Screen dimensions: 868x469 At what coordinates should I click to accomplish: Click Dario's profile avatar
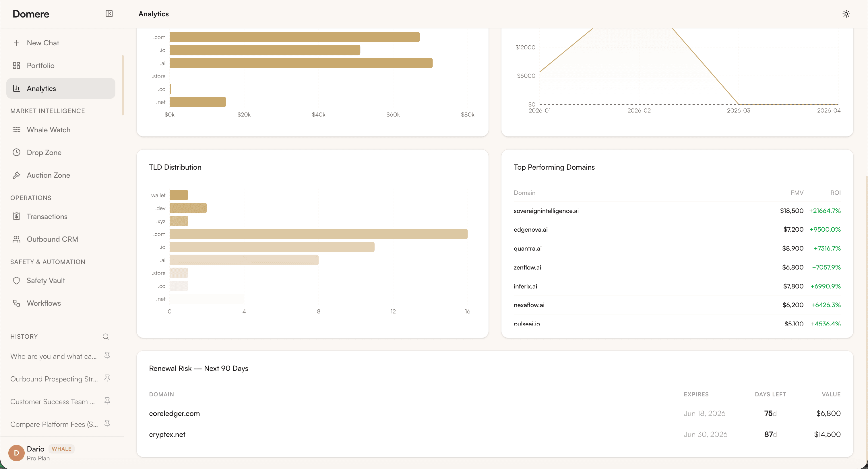coord(16,453)
